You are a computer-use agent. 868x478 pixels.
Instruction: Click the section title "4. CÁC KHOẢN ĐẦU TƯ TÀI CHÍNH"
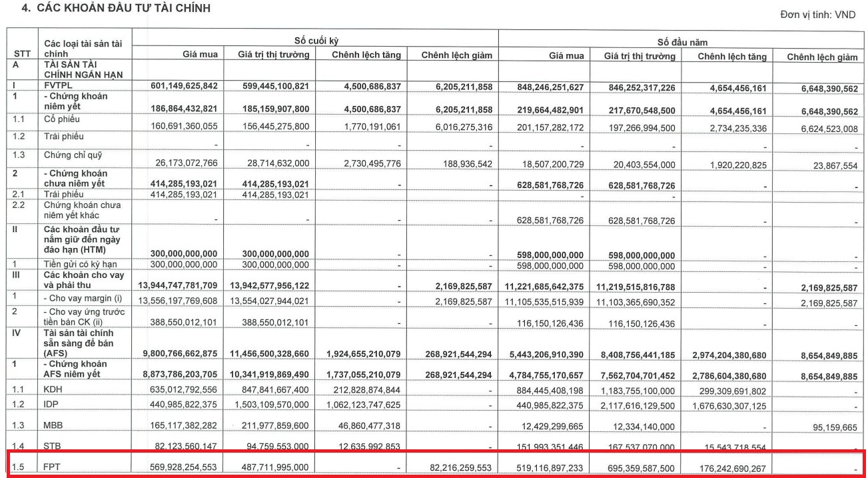click(106, 9)
